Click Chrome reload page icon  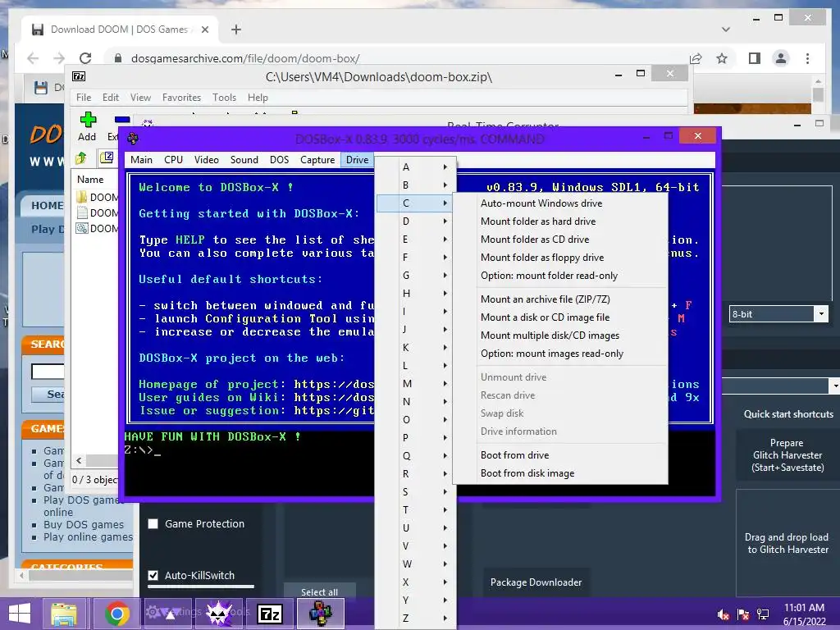(85, 58)
